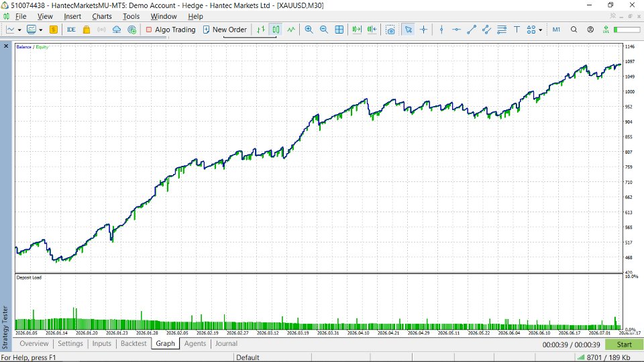
Task: Open the shapes objects icon
Action: coord(531,30)
